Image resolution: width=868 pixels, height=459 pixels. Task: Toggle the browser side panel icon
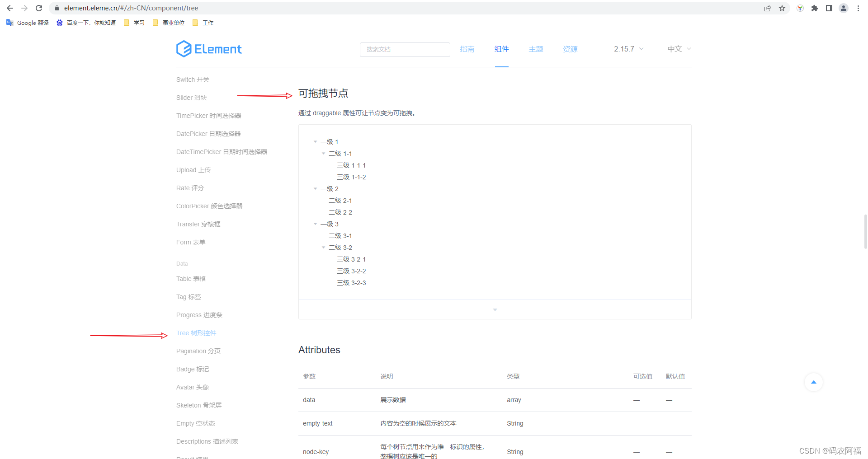pyautogui.click(x=829, y=8)
